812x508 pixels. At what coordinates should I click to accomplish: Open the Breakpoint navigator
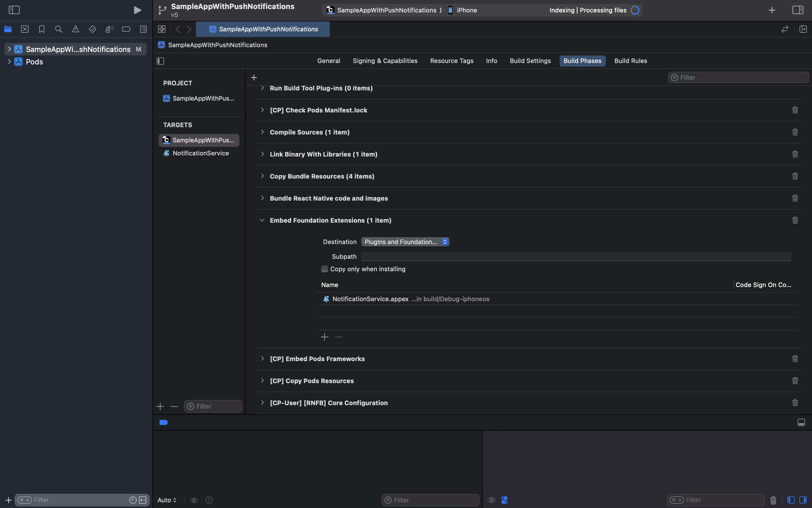[x=126, y=29]
